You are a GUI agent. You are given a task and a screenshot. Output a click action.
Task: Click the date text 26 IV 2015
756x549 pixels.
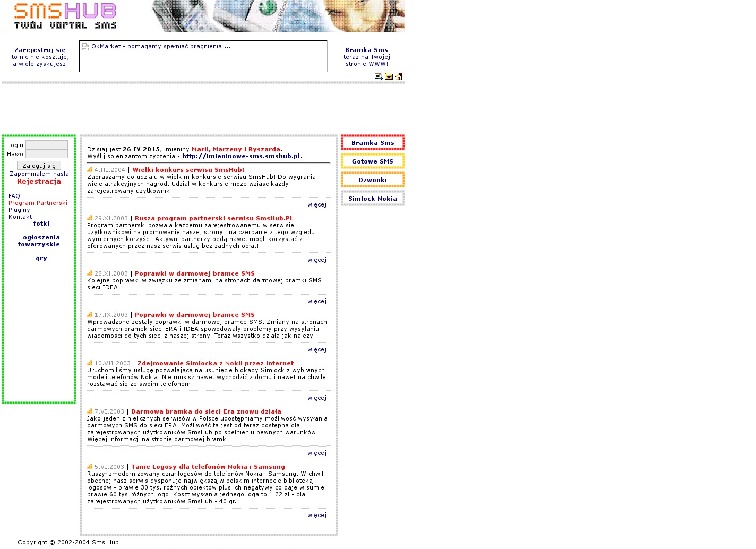click(141, 149)
